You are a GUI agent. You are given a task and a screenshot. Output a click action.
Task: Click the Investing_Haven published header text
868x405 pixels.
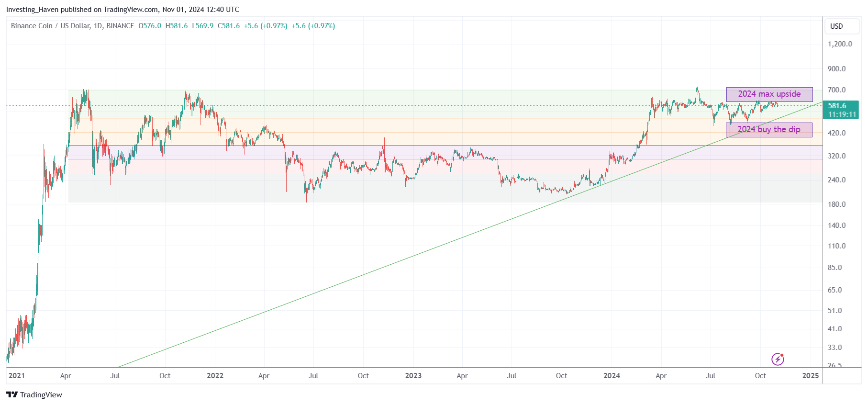coord(122,10)
